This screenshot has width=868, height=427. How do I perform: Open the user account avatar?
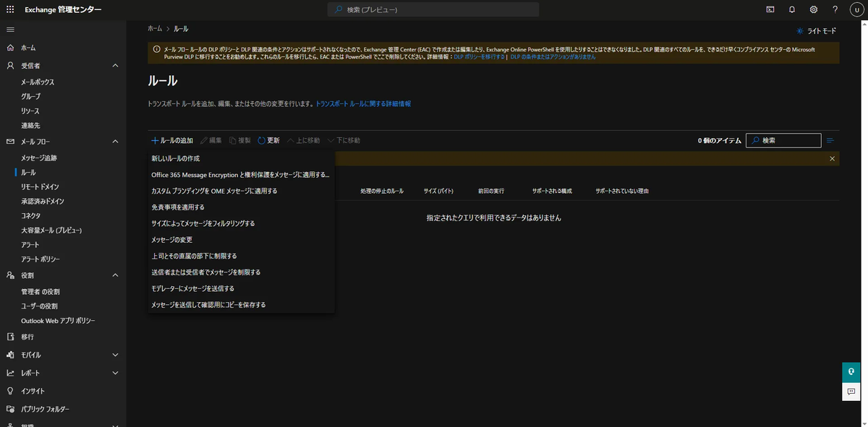(x=856, y=9)
